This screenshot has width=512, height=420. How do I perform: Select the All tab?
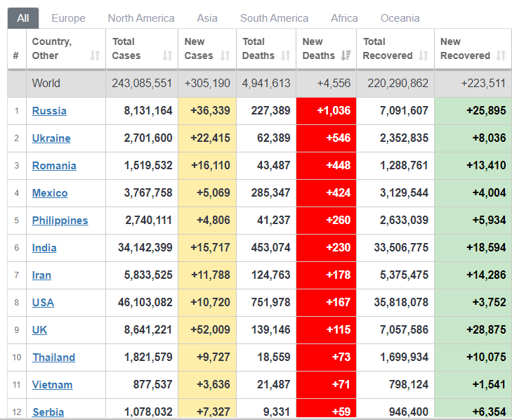(23, 18)
